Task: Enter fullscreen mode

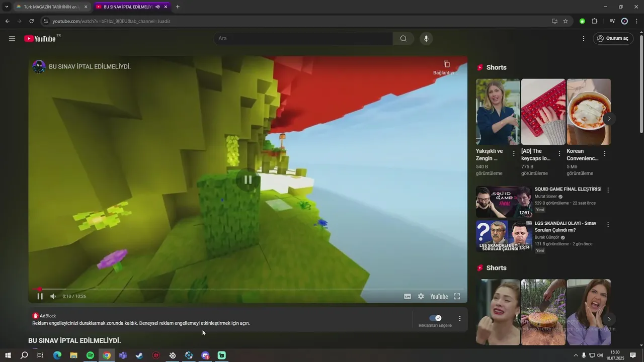Action: tap(457, 296)
